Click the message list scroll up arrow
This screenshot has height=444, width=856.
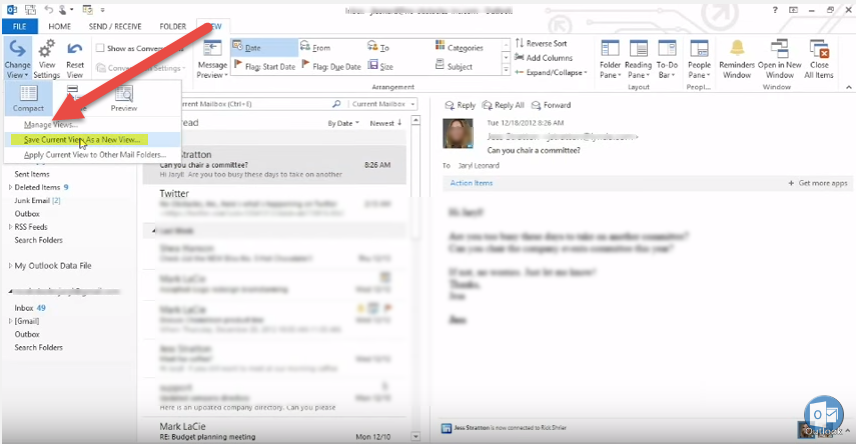(416, 120)
